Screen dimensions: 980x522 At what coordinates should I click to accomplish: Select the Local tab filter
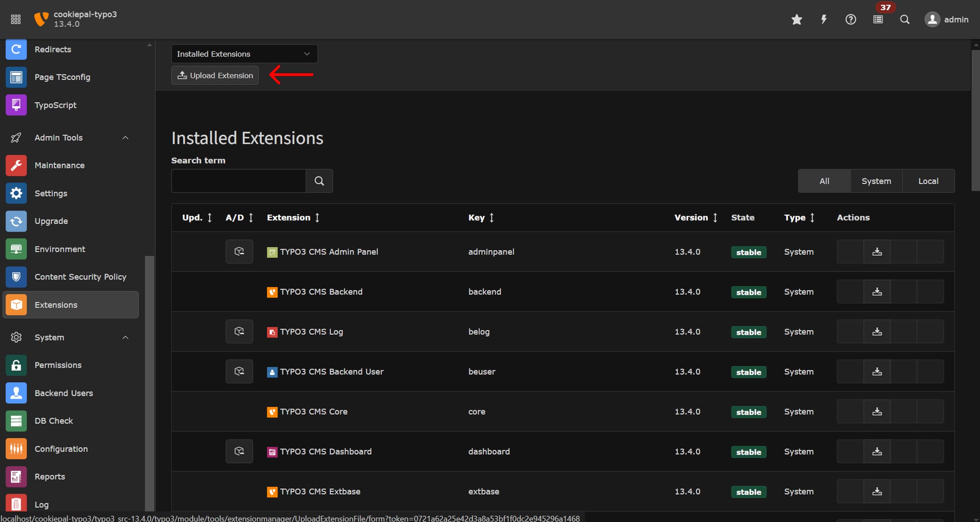point(928,181)
